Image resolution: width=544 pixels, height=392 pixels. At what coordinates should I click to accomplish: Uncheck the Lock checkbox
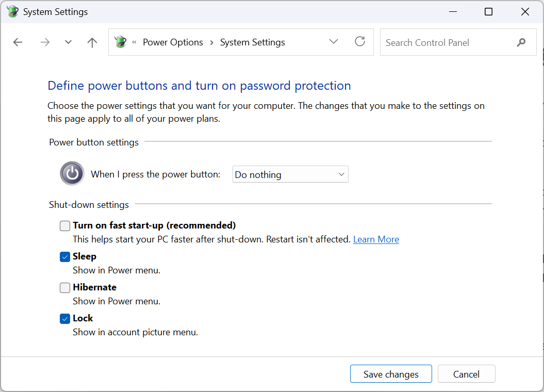65,318
